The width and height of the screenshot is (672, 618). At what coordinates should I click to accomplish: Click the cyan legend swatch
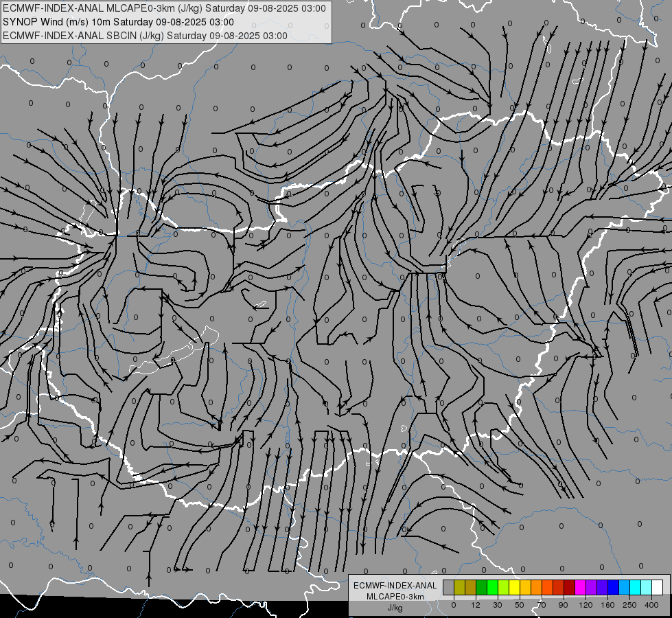[636, 587]
